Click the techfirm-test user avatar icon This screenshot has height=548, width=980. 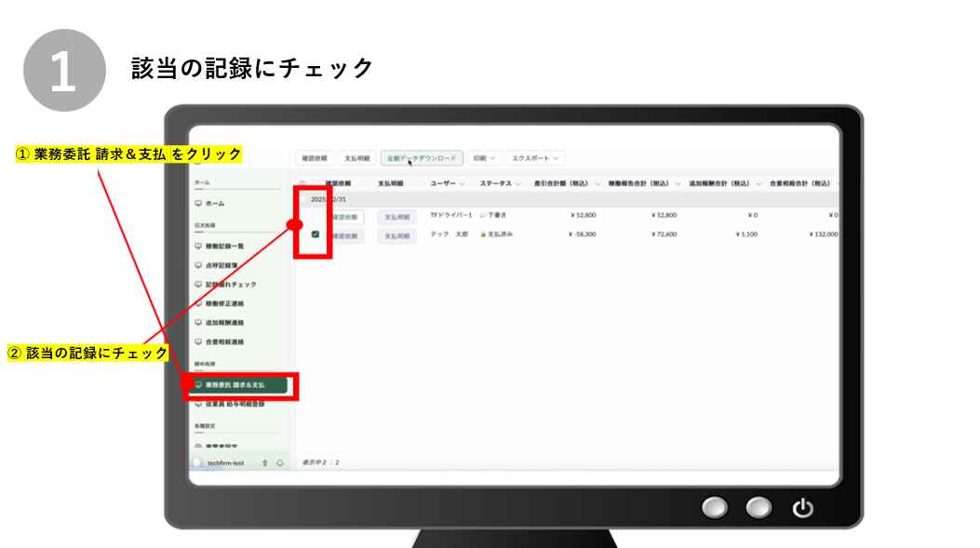point(197,462)
